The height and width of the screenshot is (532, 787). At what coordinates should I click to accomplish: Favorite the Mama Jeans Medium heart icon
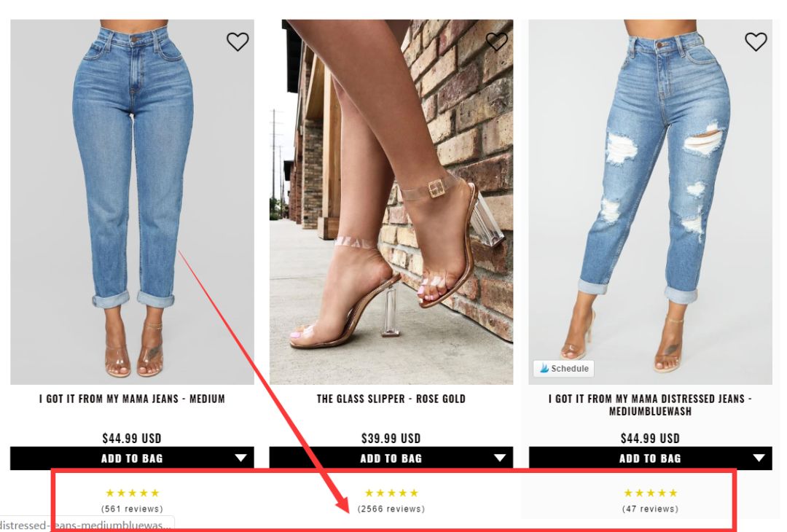point(238,41)
